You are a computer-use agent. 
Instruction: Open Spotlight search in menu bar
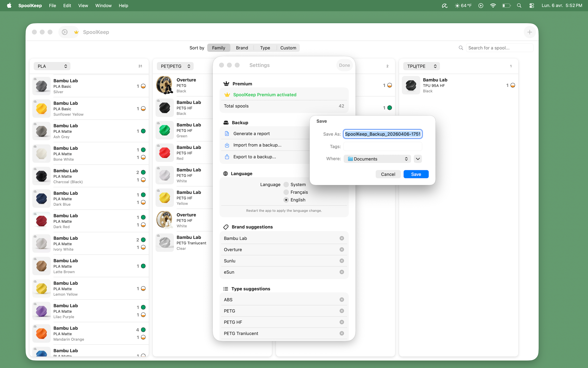pos(519,5)
